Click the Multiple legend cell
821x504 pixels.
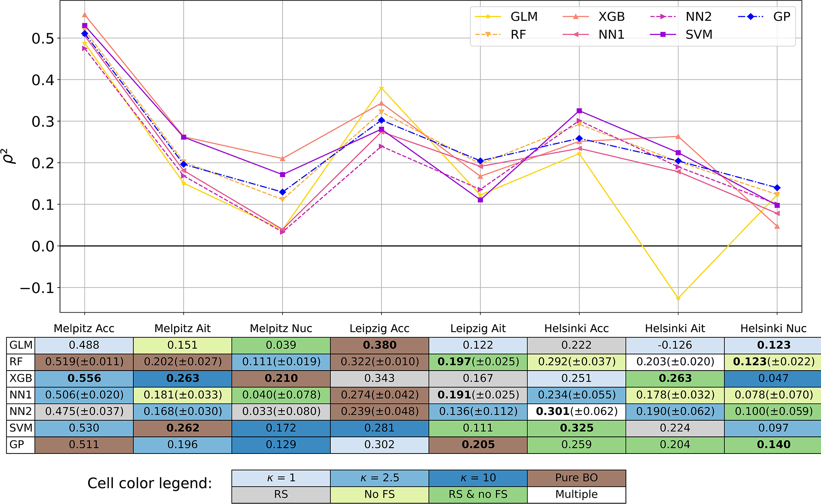pyautogui.click(x=576, y=494)
